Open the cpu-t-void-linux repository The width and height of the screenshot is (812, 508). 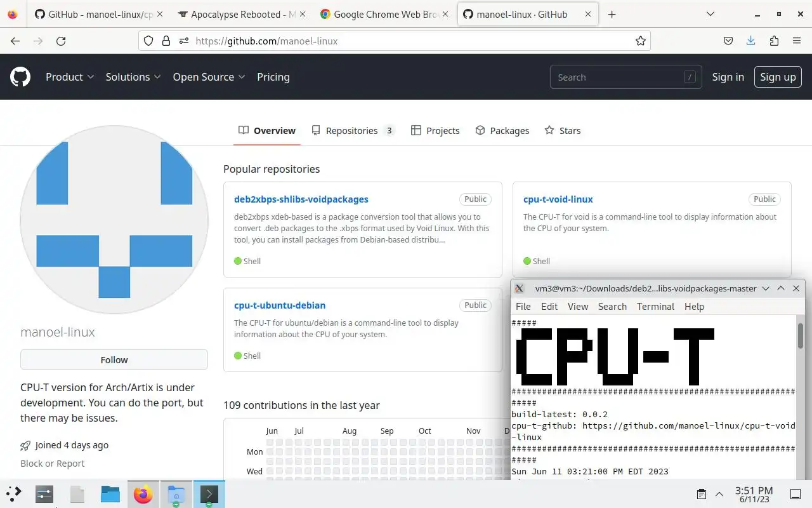558,199
